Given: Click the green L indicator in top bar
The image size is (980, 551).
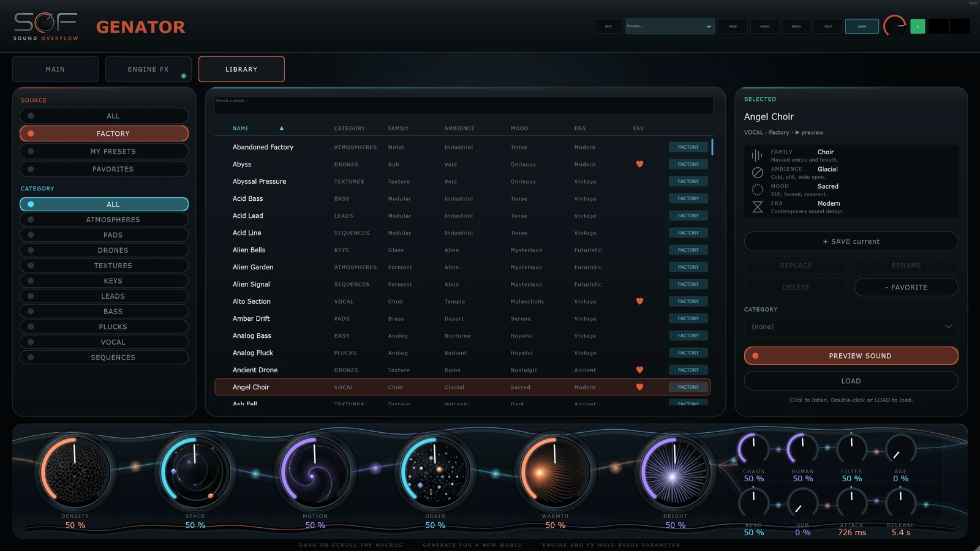Looking at the screenshot, I should pos(918,26).
